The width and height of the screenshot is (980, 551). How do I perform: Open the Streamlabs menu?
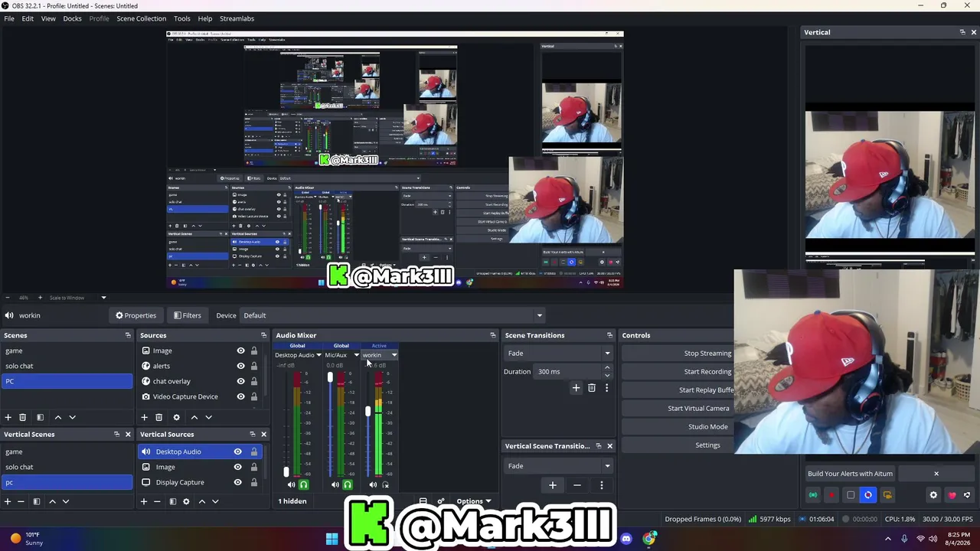pos(237,18)
